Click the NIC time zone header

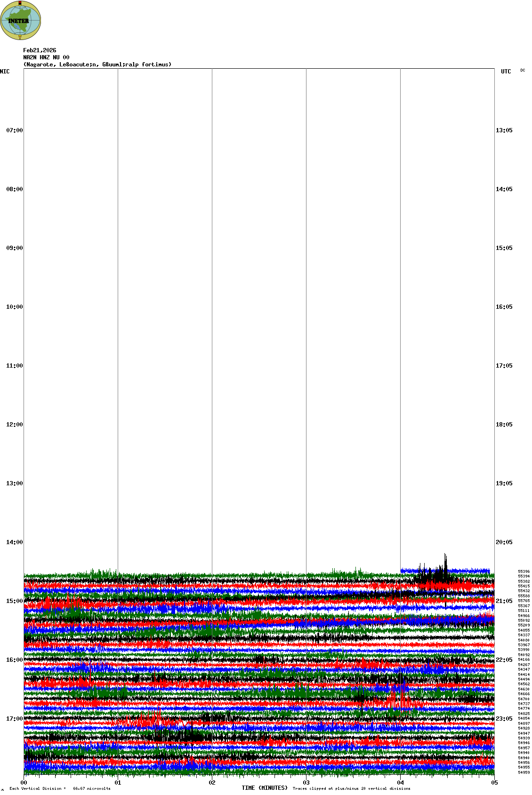5,72
